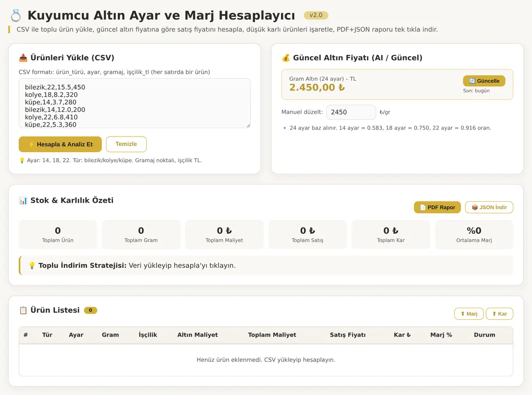Select the Toplam Satış stat card
The height and width of the screenshot is (395, 532).
(308, 234)
